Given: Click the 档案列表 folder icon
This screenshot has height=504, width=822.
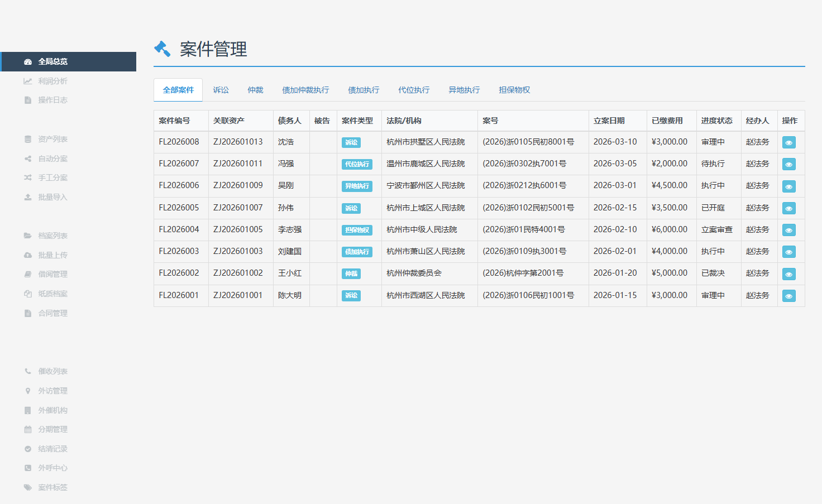Looking at the screenshot, I should (x=28, y=236).
